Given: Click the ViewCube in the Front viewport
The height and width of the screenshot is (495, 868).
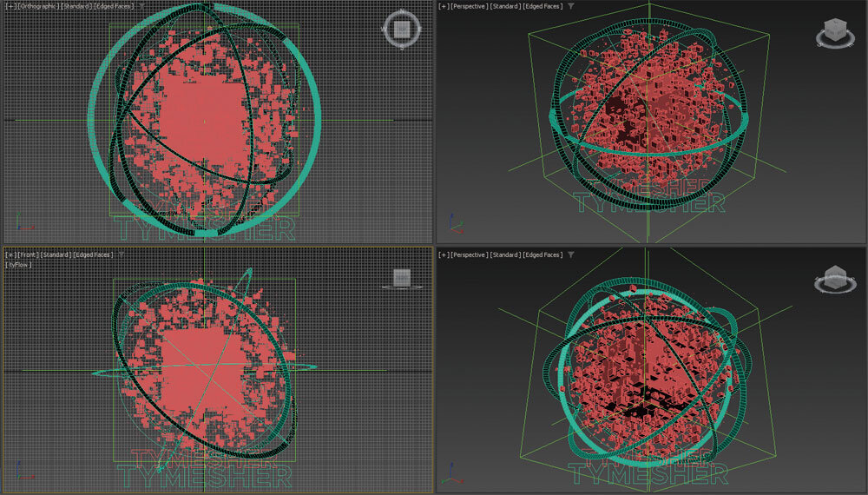Looking at the screenshot, I should 402,278.
